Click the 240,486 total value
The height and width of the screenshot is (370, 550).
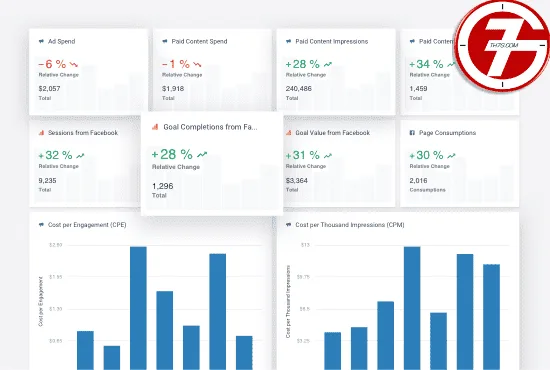tap(299, 89)
